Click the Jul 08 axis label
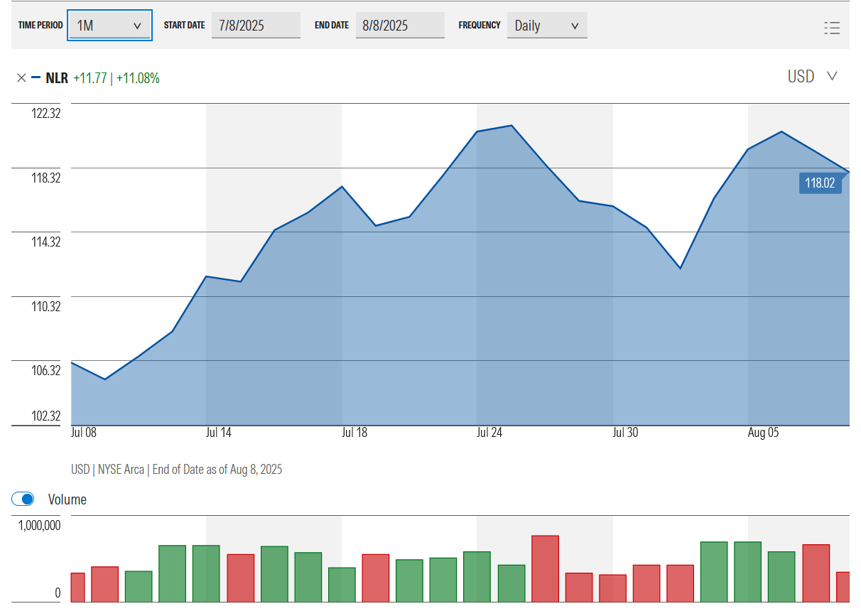The width and height of the screenshot is (861, 616). click(x=85, y=432)
